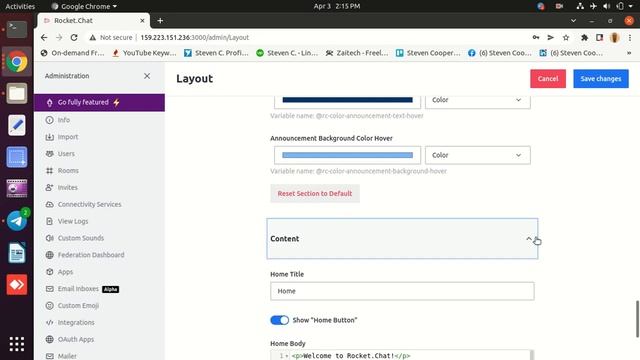Click the Import sidebar icon

(49, 137)
